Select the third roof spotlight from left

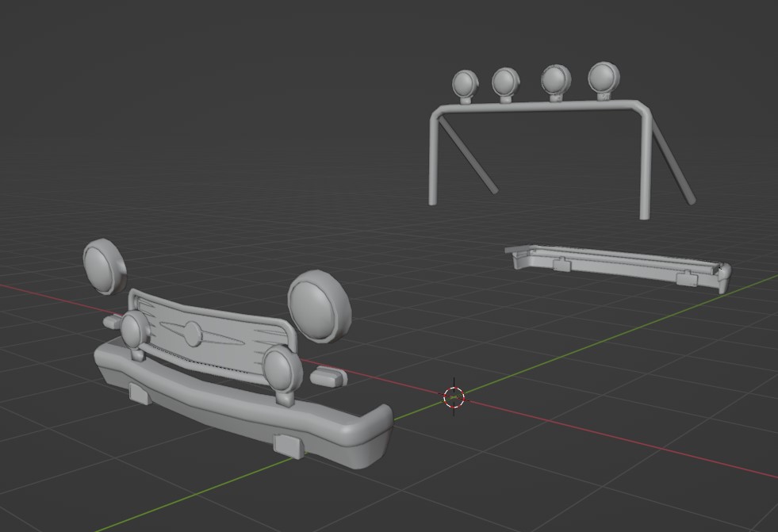[x=556, y=82]
